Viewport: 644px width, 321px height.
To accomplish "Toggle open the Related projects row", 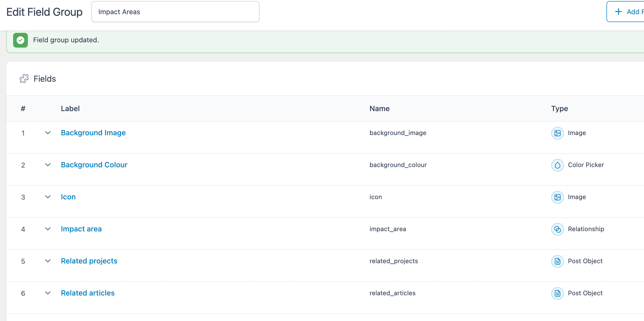I will 48,261.
